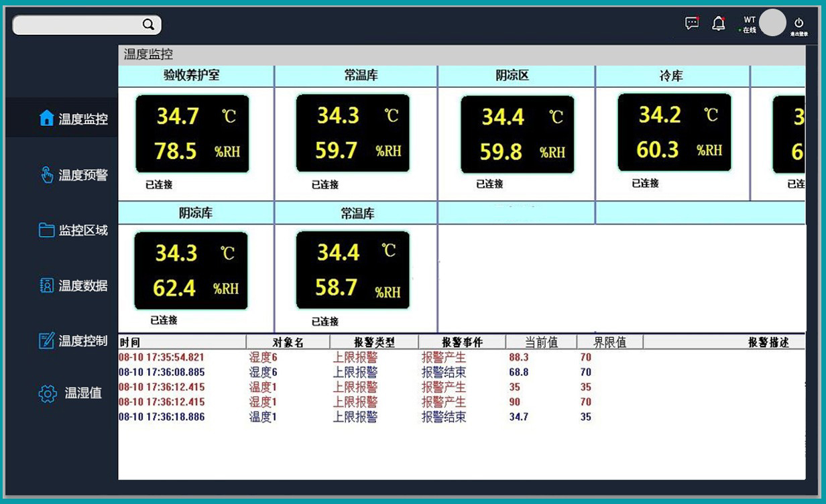Select the 17:36:18.886 报警结束 alarm row
Viewport: 826px width, 504px height.
click(x=355, y=417)
